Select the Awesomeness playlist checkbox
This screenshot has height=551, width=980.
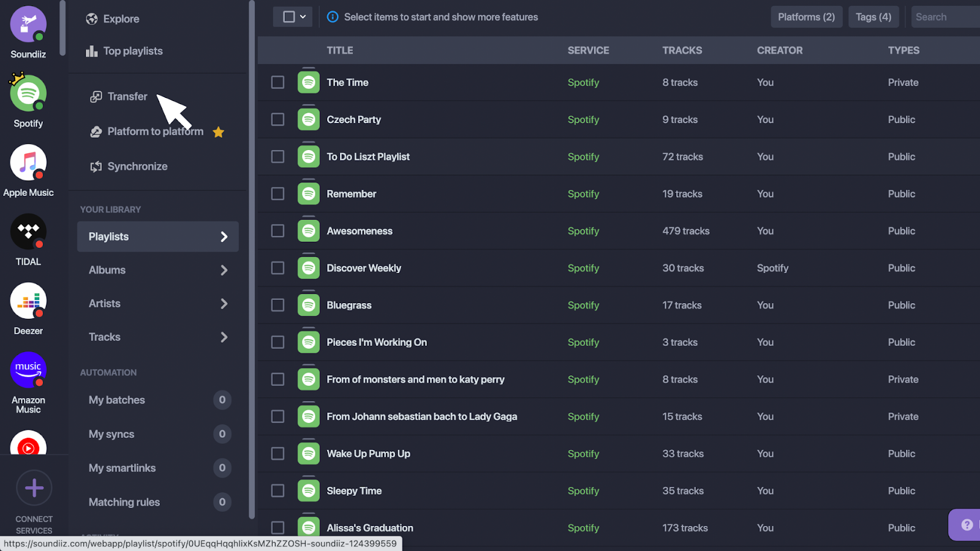pos(278,231)
